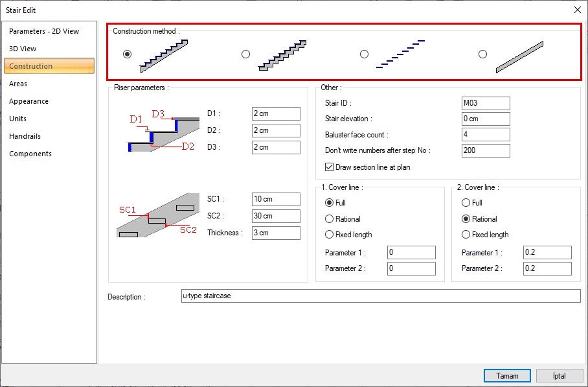Go to the Appearance section
588x387 pixels.
coord(28,101)
